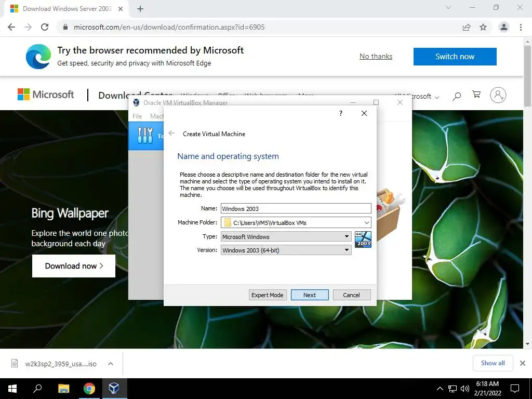The width and height of the screenshot is (532, 399).
Task: Click the Microsoft logo
Action: coord(46,95)
